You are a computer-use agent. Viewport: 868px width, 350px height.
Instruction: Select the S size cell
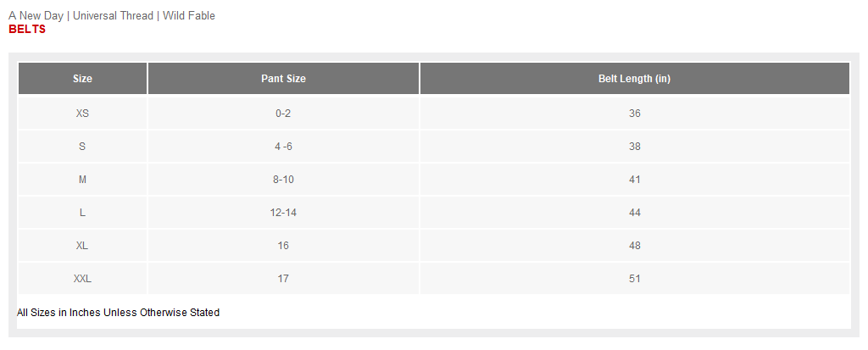point(82,147)
